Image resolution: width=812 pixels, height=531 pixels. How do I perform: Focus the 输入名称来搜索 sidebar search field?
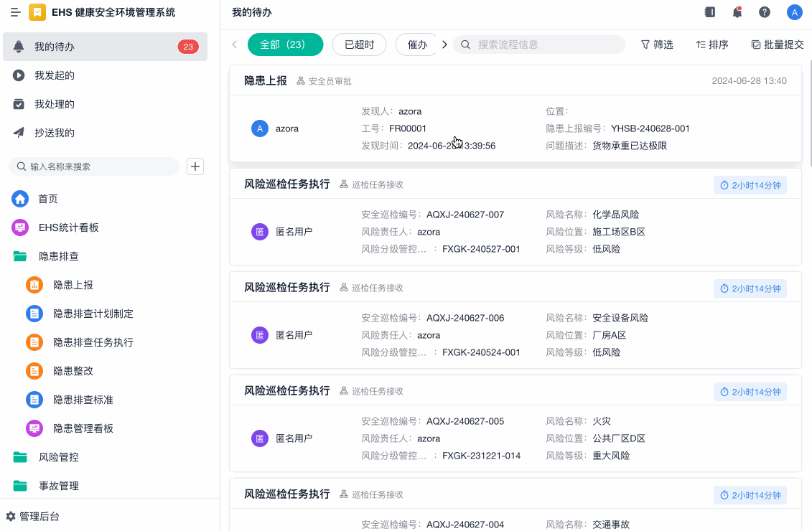(94, 166)
